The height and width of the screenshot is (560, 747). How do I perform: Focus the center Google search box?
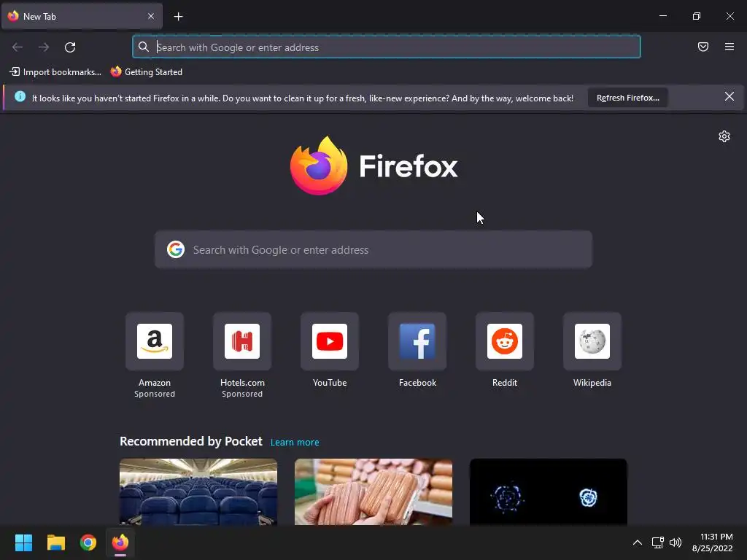373,250
